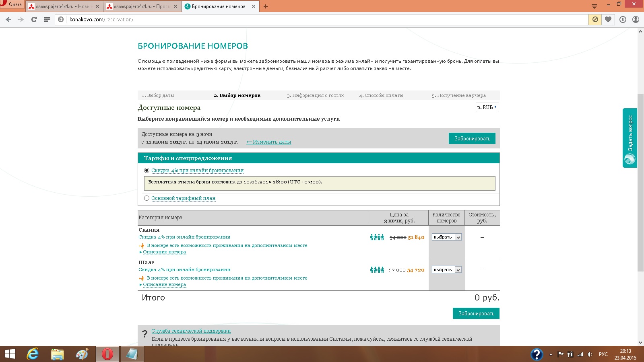Open new tab with plus icon
This screenshot has height=362, width=644.
(x=266, y=6)
